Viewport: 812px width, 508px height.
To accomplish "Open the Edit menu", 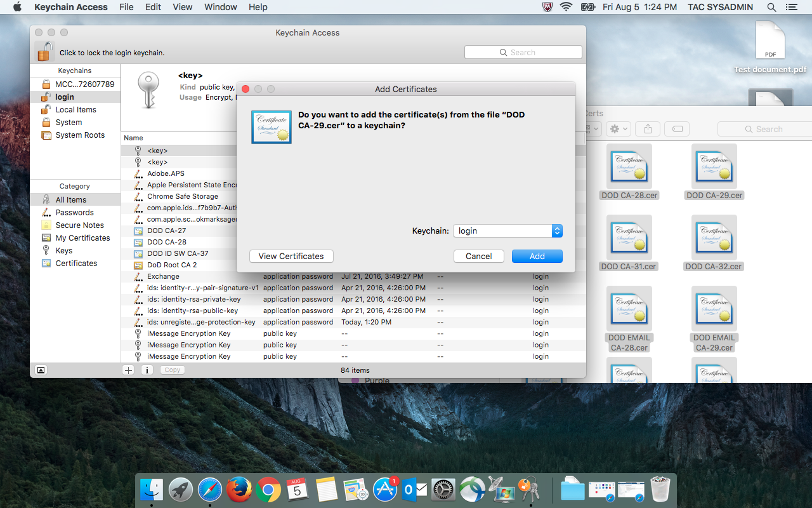I will 153,7.
